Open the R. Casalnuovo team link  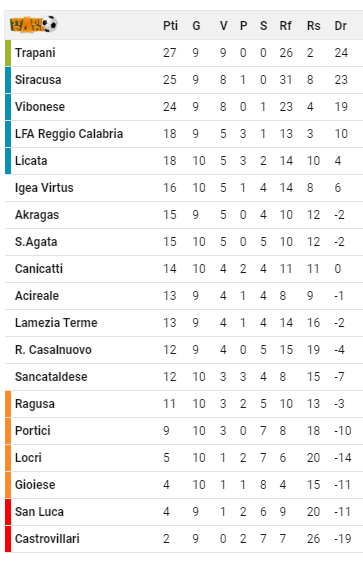point(53,350)
